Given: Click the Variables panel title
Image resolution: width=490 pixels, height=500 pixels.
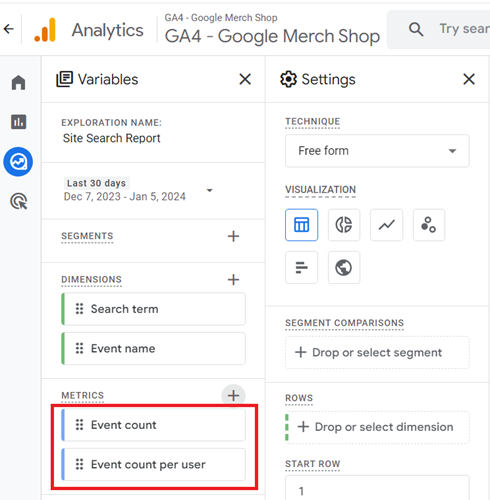Looking at the screenshot, I should (x=108, y=79).
